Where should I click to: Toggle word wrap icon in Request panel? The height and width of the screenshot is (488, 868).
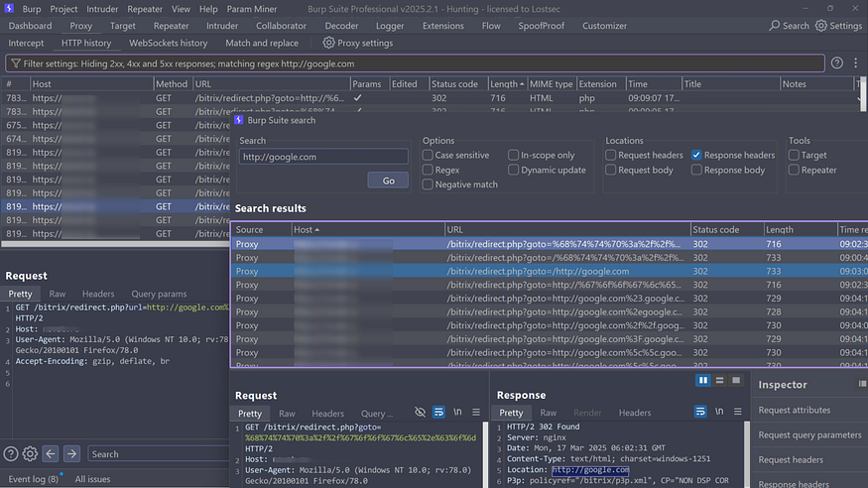click(438, 413)
